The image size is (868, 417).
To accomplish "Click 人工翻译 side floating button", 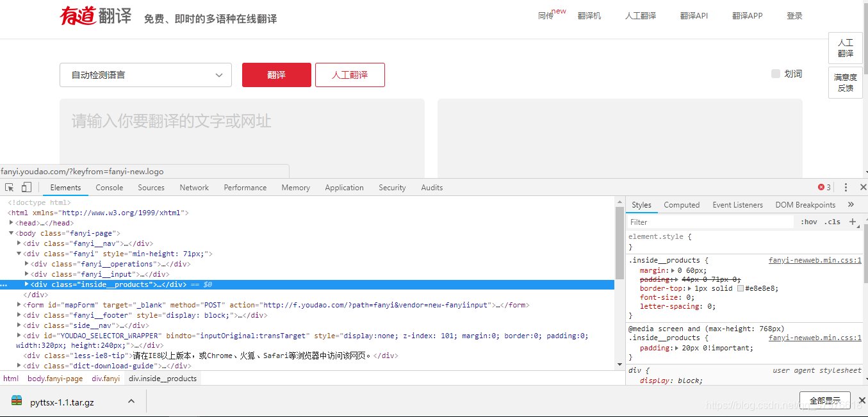I will click(x=846, y=48).
